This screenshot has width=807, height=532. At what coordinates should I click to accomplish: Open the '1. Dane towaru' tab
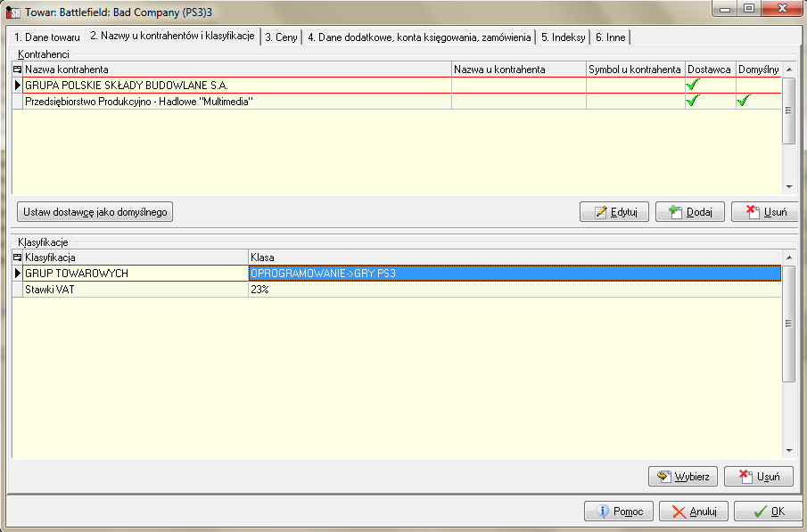point(47,37)
